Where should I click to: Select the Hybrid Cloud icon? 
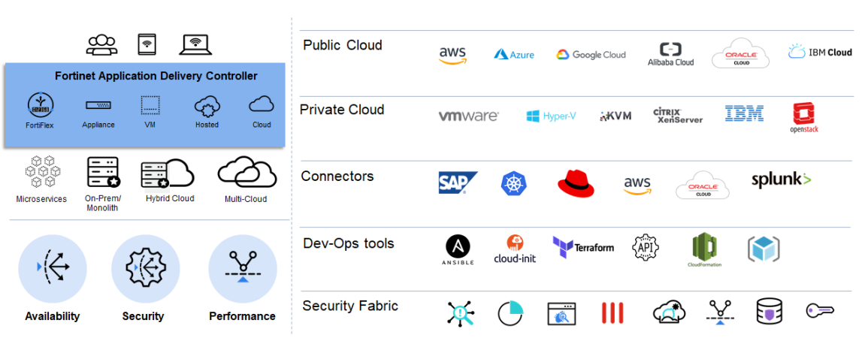point(167,174)
